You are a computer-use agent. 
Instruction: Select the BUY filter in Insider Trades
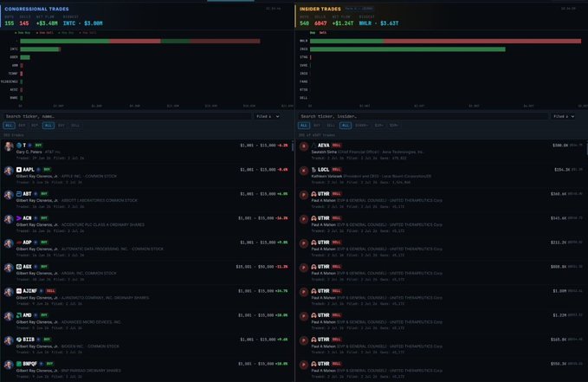tap(317, 126)
